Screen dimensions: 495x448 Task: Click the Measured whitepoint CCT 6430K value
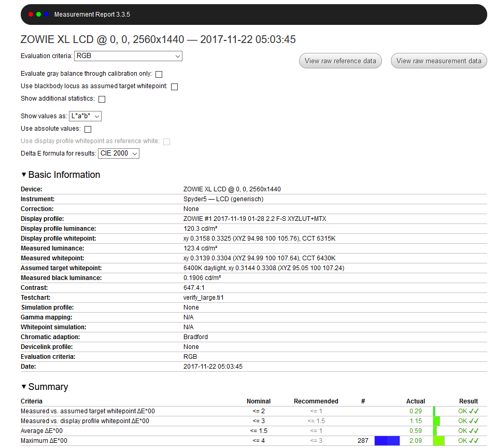pyautogui.click(x=260, y=258)
